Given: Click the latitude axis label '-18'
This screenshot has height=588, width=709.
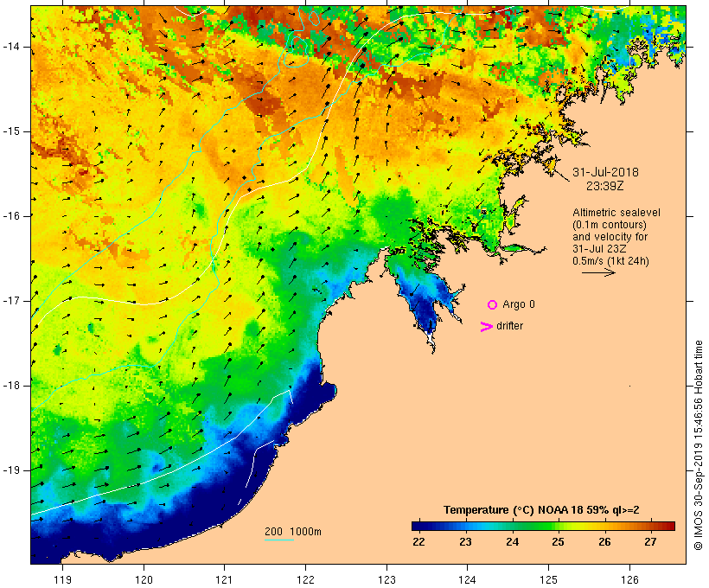Looking at the screenshot, I should tap(11, 386).
